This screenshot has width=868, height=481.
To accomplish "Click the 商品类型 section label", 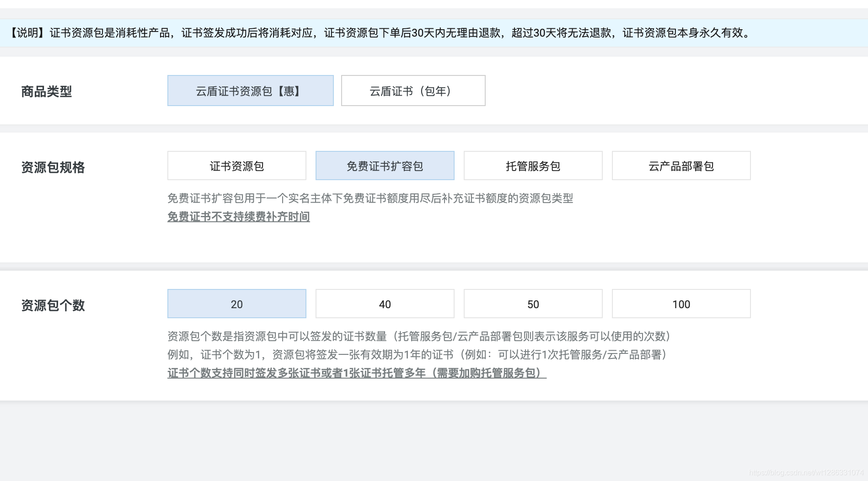I will [x=47, y=91].
